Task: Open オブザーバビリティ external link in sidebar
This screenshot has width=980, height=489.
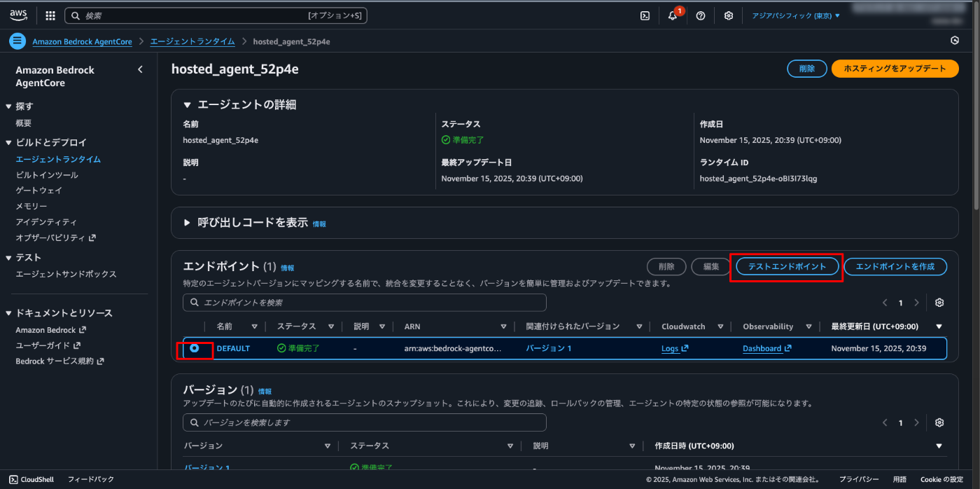Action: click(55, 238)
